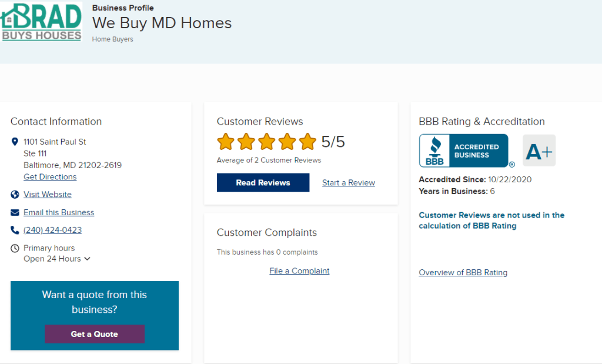
Task: Click the Brad Buys Houses logo
Action: click(x=41, y=21)
